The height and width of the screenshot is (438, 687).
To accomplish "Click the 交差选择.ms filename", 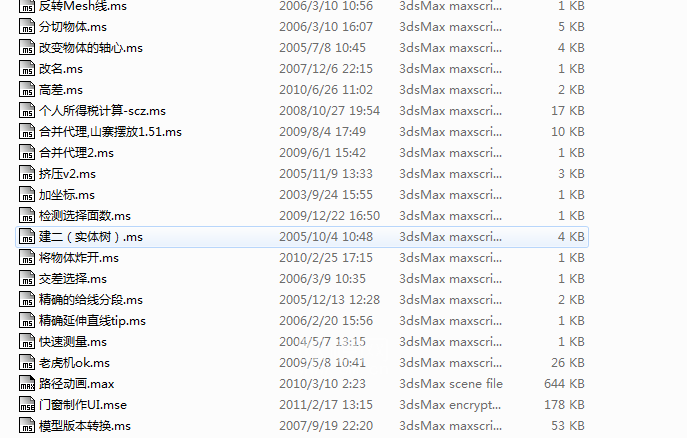I will pos(73,279).
